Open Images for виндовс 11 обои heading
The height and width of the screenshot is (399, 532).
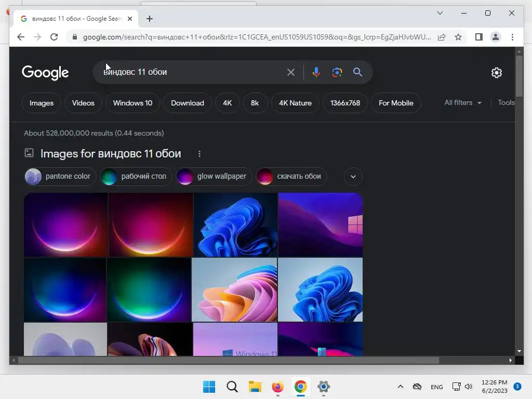click(111, 154)
